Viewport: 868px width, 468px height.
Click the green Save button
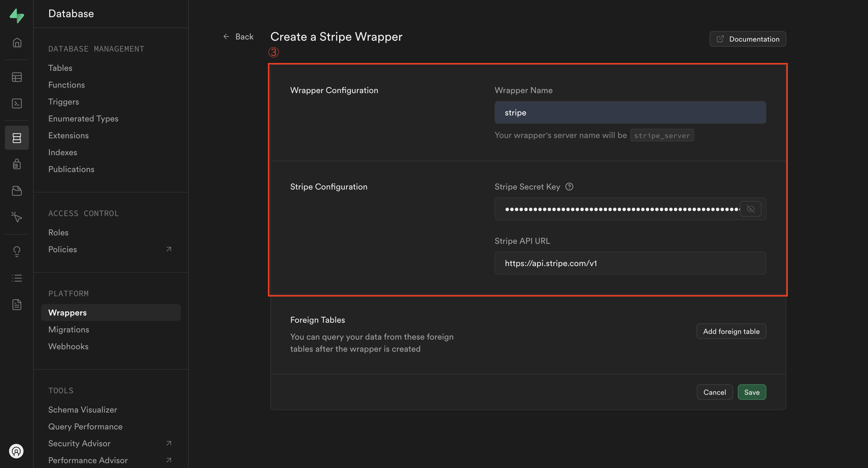[x=752, y=392]
